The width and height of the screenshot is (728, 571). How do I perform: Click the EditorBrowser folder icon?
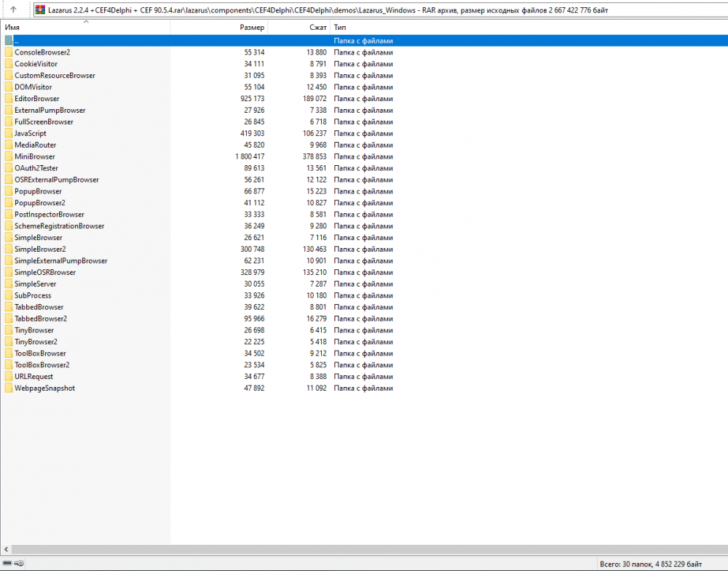[x=9, y=99]
